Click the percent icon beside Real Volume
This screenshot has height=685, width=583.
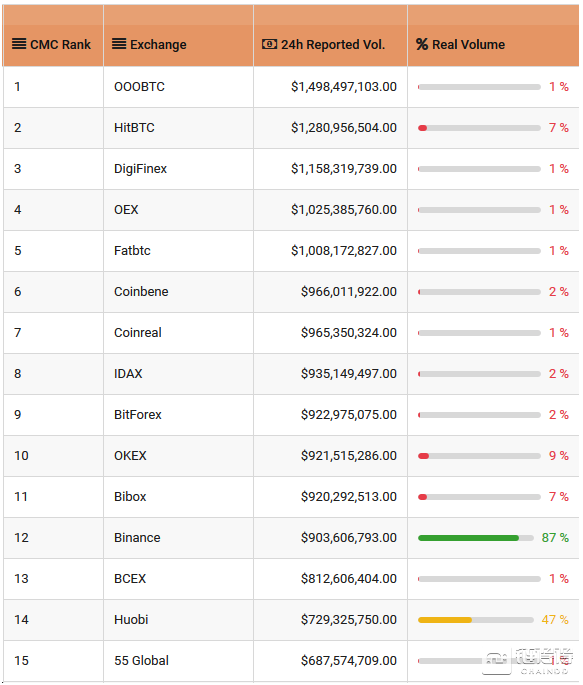point(422,44)
